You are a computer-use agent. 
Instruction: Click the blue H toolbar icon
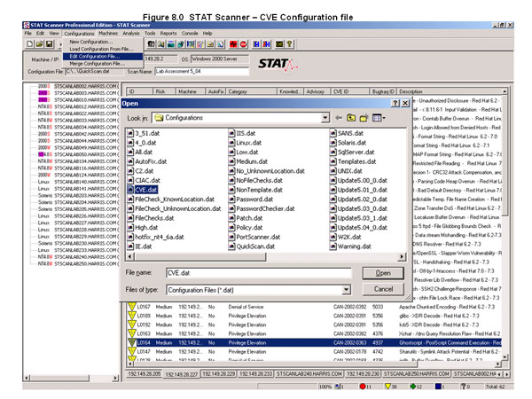click(x=256, y=44)
